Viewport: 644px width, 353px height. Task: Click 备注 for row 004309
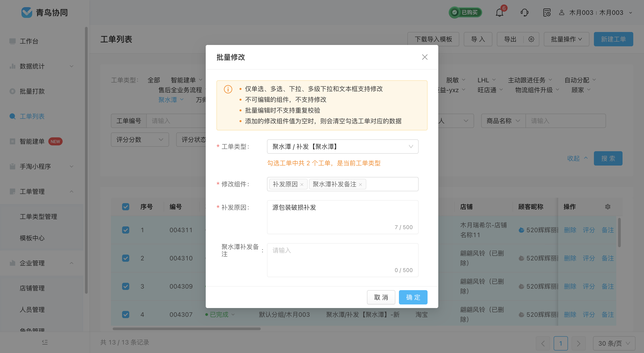coord(608,286)
